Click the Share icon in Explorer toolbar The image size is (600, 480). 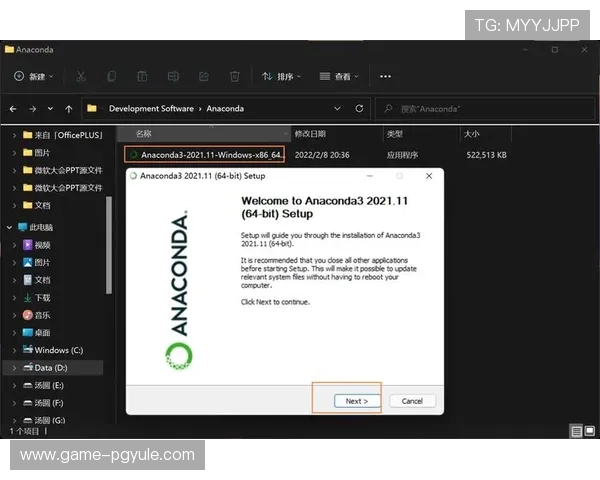(x=204, y=77)
